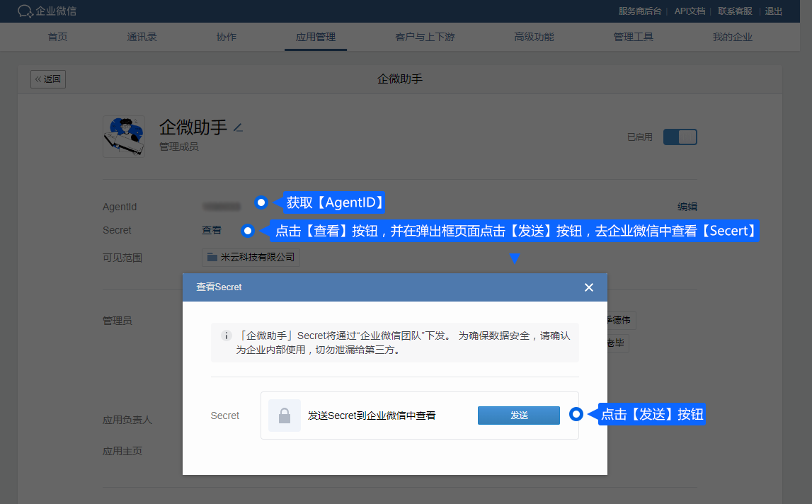Image resolution: width=812 pixels, height=504 pixels.
Task: Click the 查看 link next to Secret
Action: [x=212, y=230]
